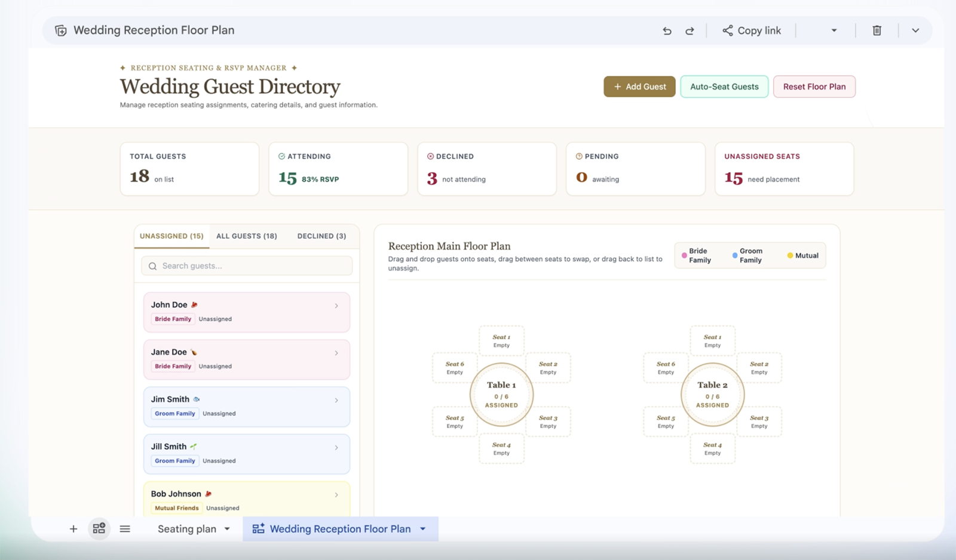Expand Bob Johnson guest card chevron
The width and height of the screenshot is (956, 560).
[x=336, y=495]
